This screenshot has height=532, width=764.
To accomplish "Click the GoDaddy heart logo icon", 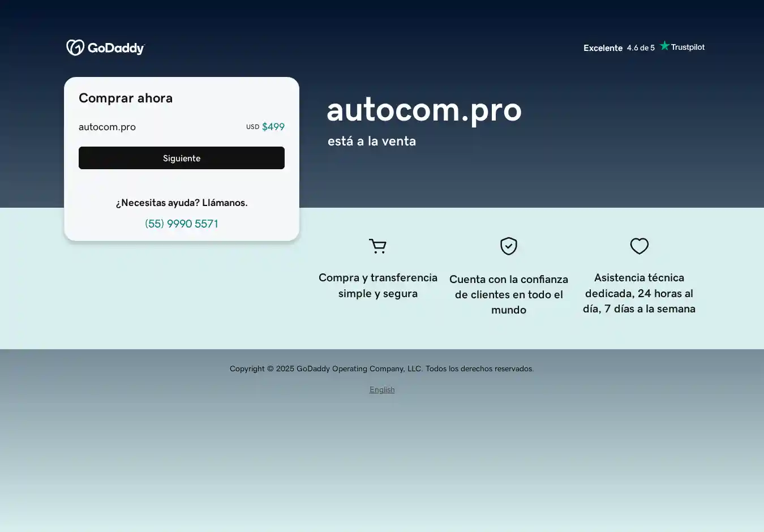I will [x=75, y=48].
